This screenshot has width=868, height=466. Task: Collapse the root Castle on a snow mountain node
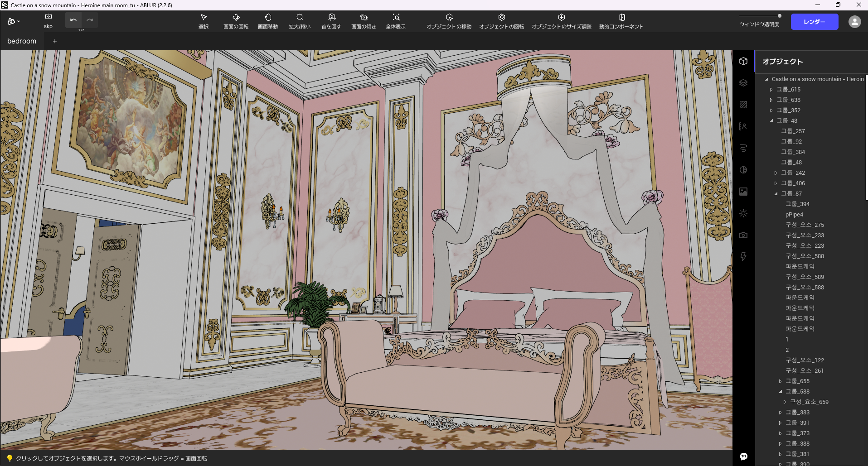[x=767, y=79]
